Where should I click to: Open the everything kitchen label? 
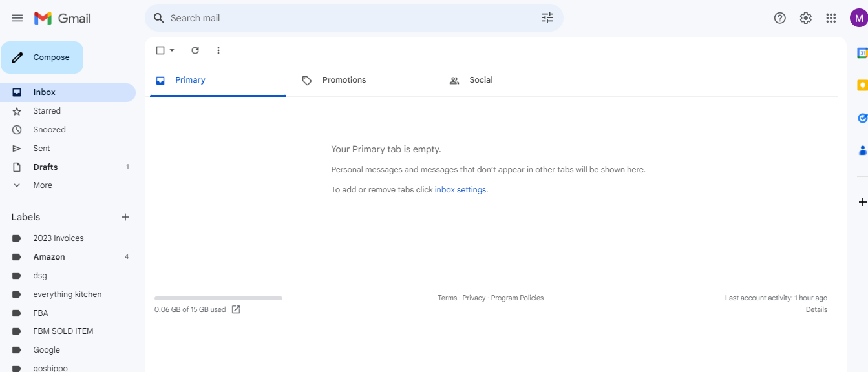[68, 294]
